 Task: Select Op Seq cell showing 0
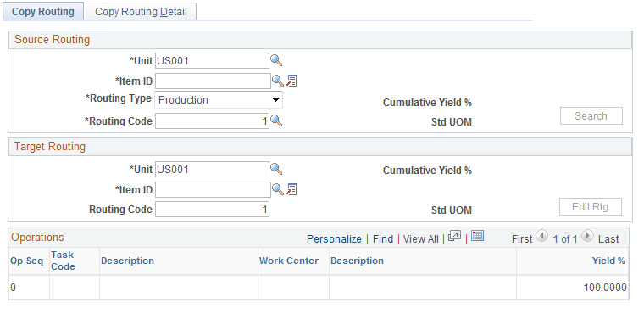[x=14, y=288]
